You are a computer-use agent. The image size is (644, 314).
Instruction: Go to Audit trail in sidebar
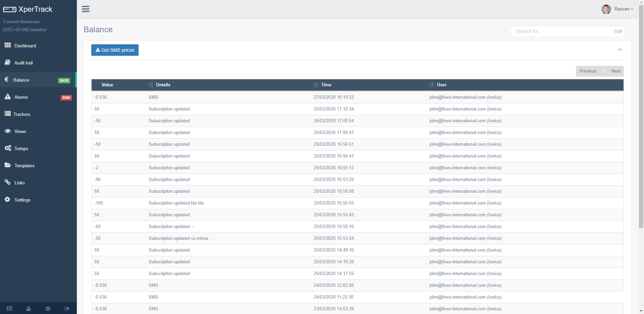click(x=23, y=63)
